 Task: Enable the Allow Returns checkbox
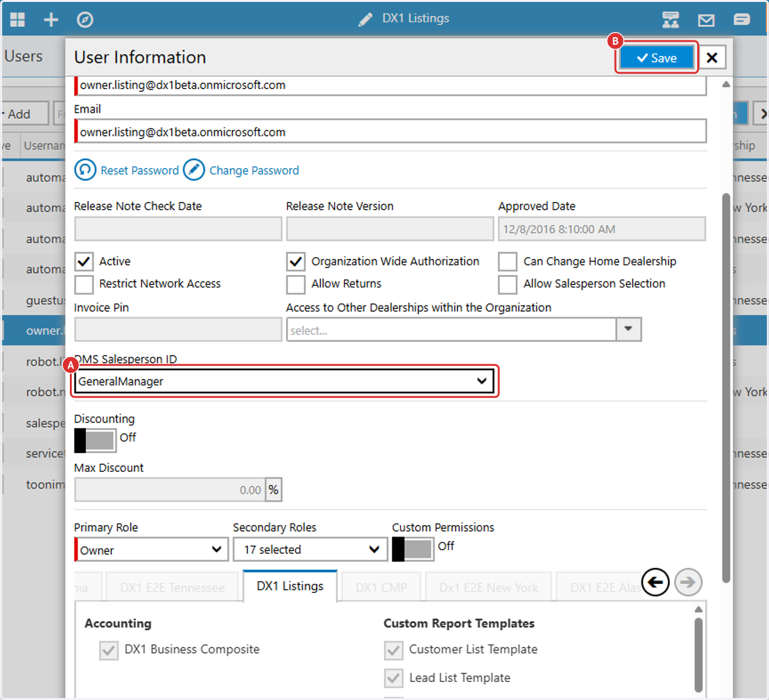pos(295,284)
